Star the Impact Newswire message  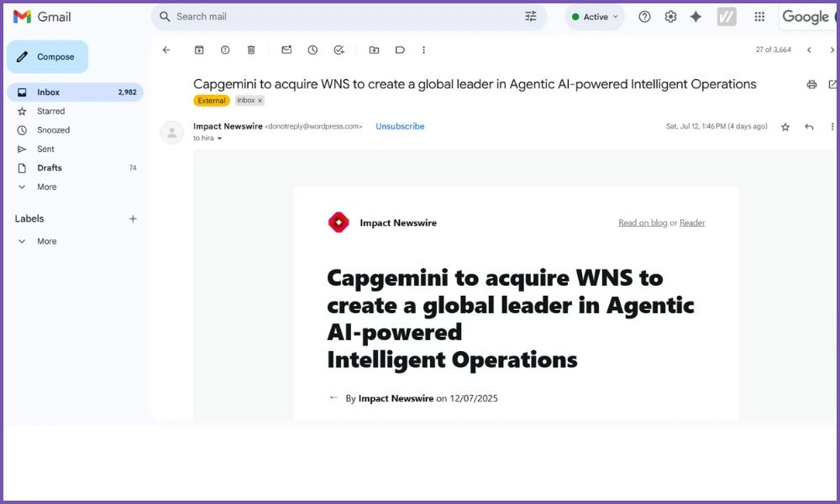pyautogui.click(x=785, y=127)
